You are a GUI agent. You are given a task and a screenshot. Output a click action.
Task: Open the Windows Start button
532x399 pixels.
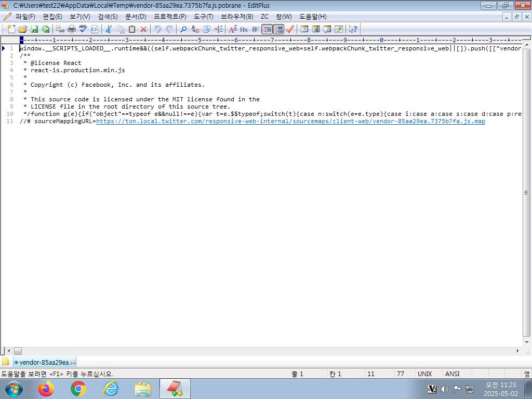14,389
